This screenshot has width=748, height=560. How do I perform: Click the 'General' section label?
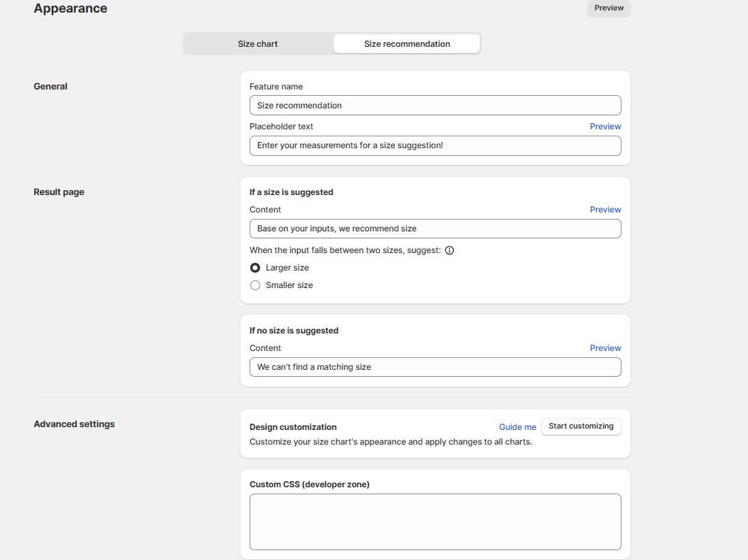coord(50,86)
